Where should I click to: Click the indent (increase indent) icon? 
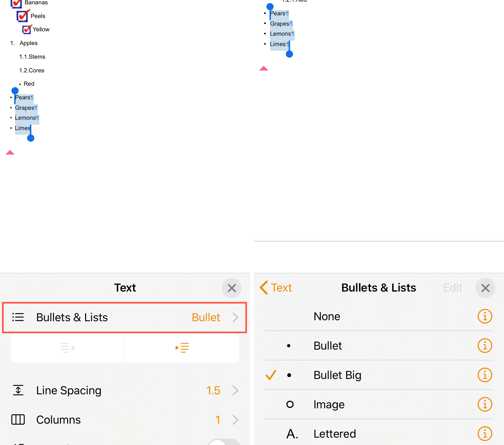point(182,348)
